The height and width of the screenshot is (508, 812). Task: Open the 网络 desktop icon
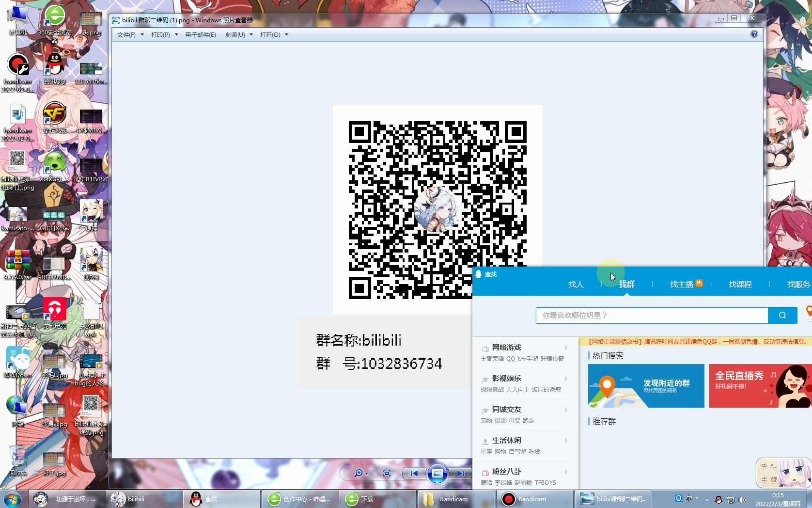coord(18,411)
